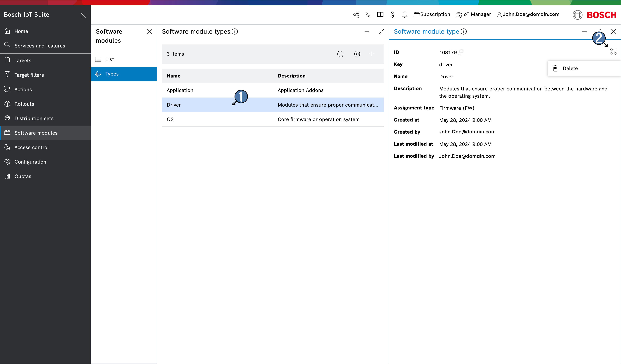Screen dimensions: 621x364
Task: Click the add new item icon in module types
Action: point(372,54)
